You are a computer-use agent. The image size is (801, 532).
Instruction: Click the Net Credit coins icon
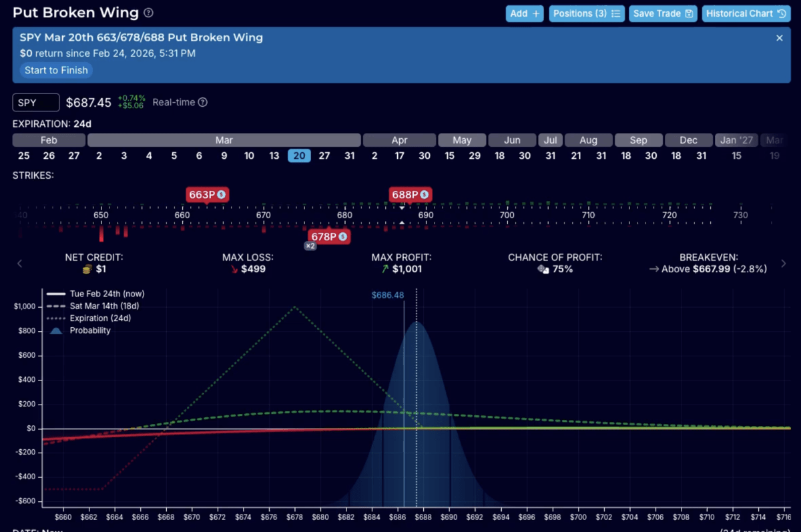(x=86, y=269)
